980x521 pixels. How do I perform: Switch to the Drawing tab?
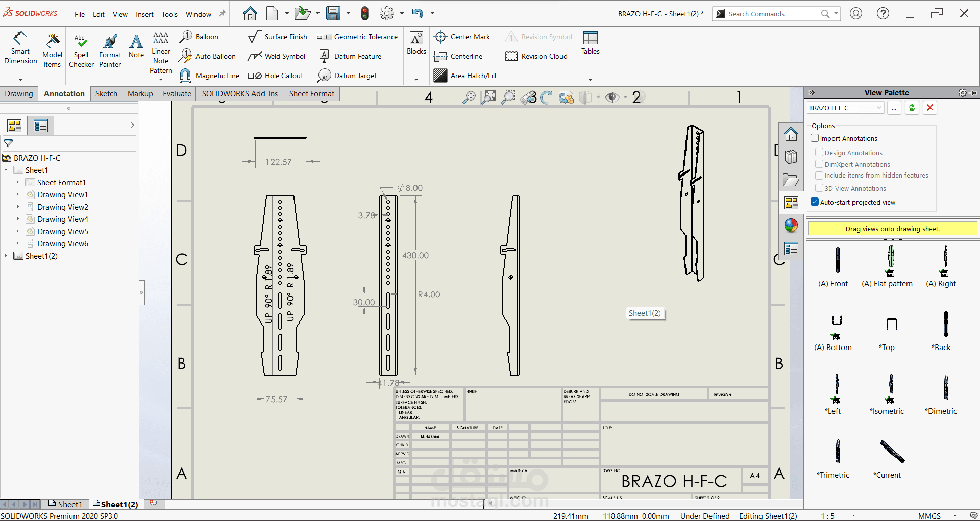click(x=19, y=94)
